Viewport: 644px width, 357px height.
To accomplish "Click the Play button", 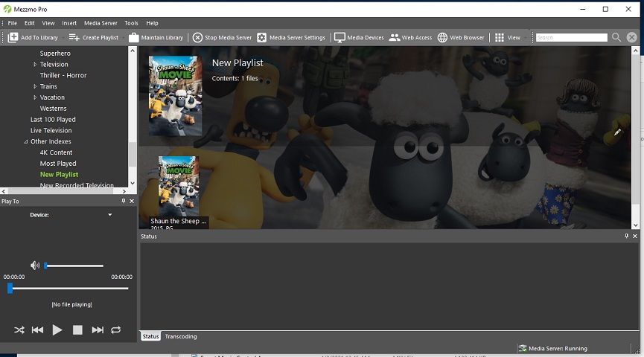I will pos(57,330).
